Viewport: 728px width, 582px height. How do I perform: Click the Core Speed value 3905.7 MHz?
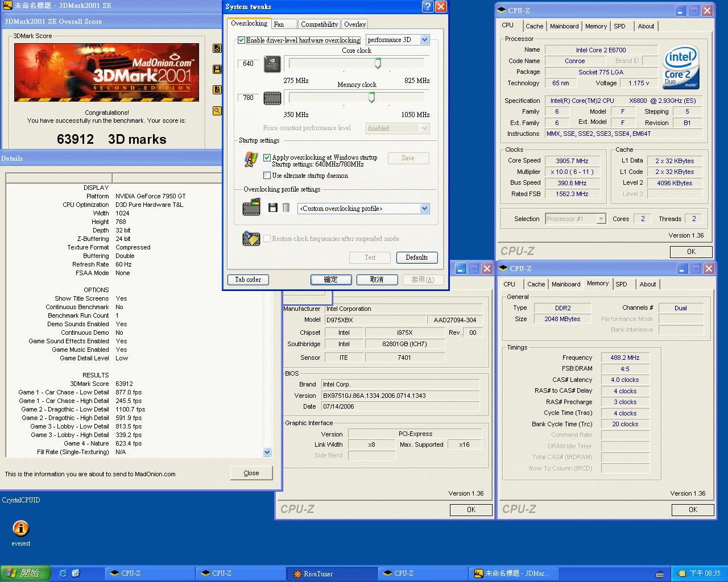[572, 161]
